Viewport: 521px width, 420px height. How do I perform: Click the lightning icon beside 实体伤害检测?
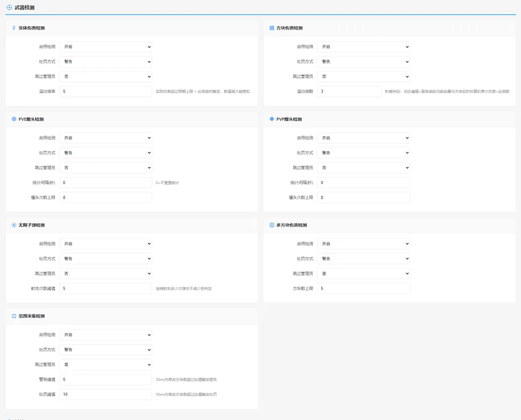(14, 28)
